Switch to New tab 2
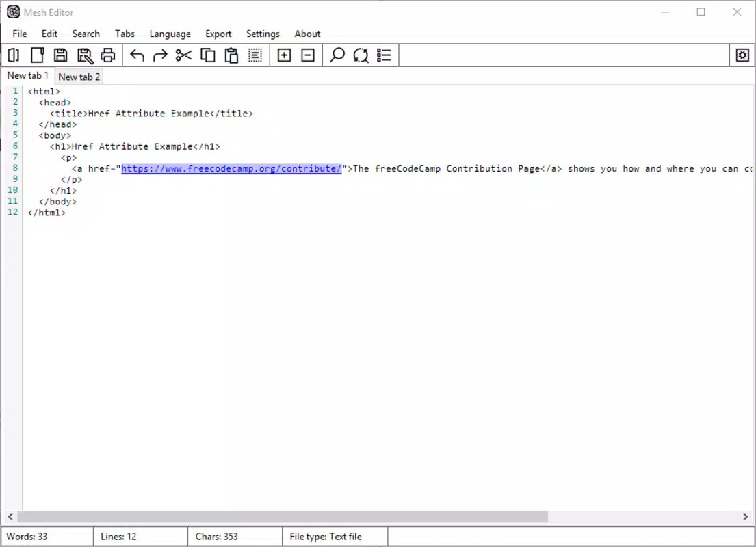The height and width of the screenshot is (547, 756). (79, 77)
